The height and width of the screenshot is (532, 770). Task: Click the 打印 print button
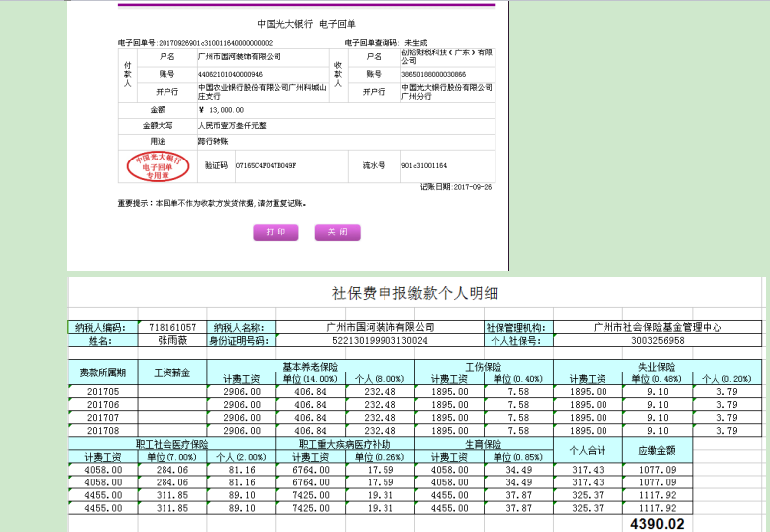pos(275,232)
